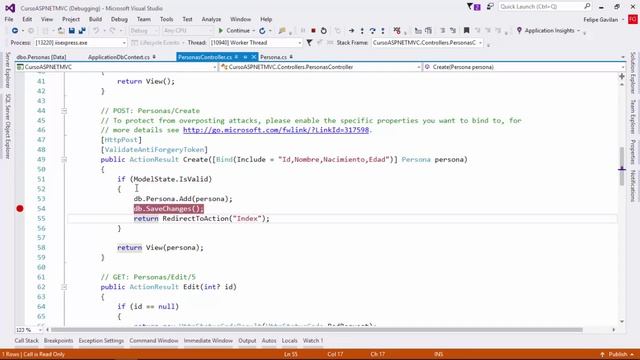Click the Continue debugging play button
Viewport: 640px width, 360px height.
(x=234, y=31)
